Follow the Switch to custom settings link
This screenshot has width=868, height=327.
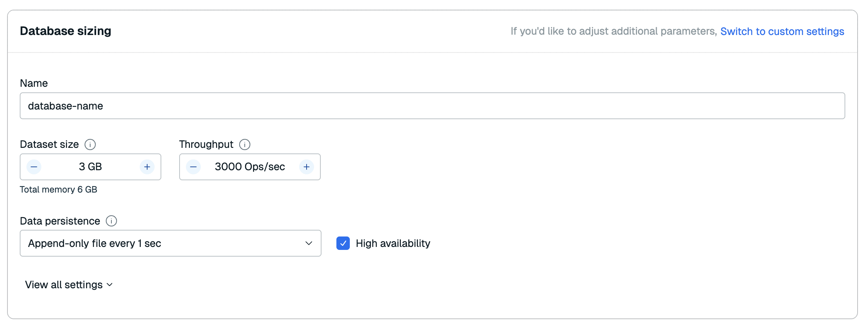point(782,31)
